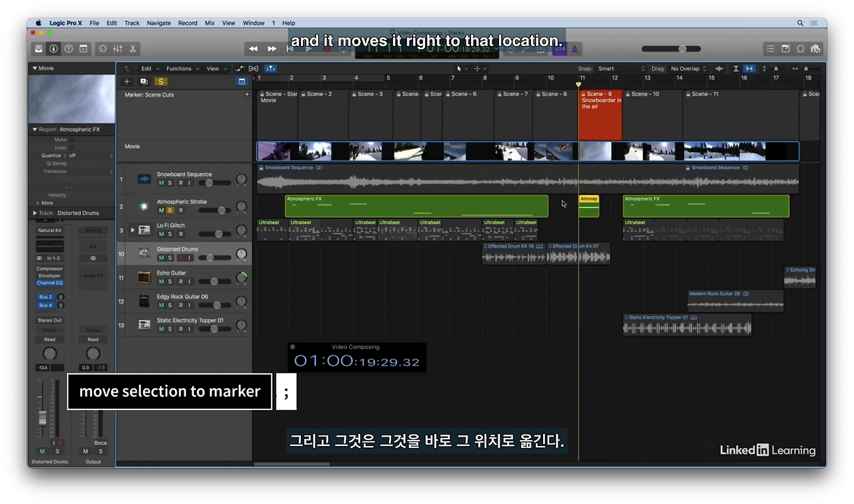Open the Navigate menu

(159, 23)
